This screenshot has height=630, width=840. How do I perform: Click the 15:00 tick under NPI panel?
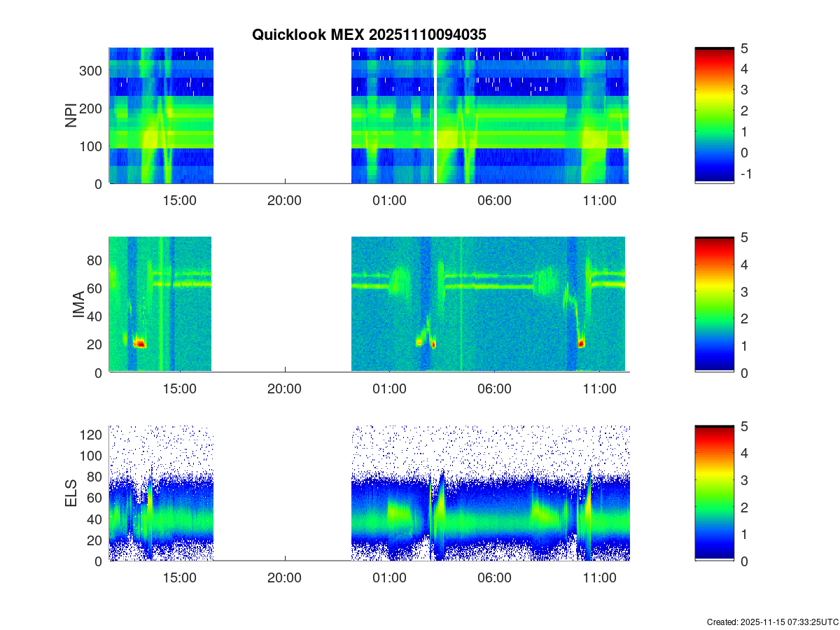point(179,200)
